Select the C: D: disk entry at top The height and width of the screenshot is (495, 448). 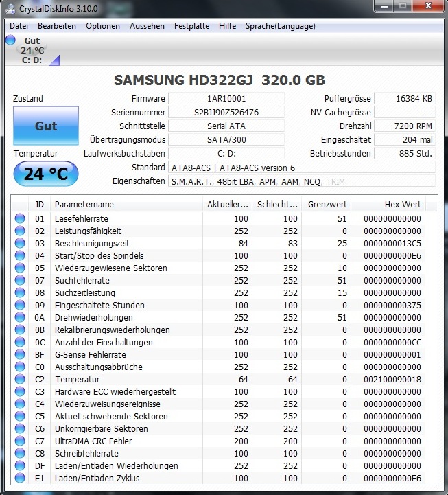click(32, 50)
